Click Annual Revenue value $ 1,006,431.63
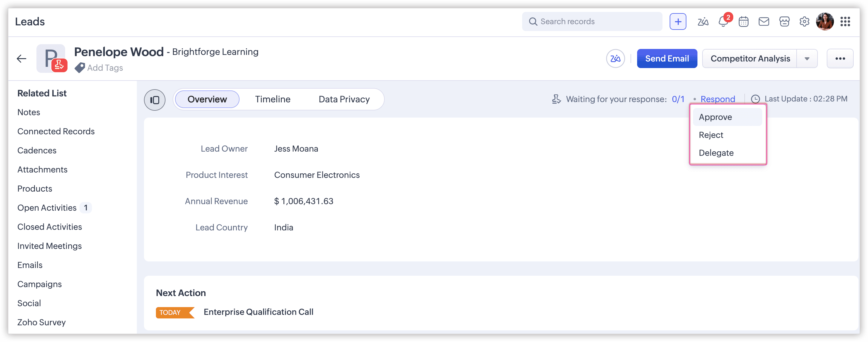This screenshot has height=342, width=868. tap(303, 201)
